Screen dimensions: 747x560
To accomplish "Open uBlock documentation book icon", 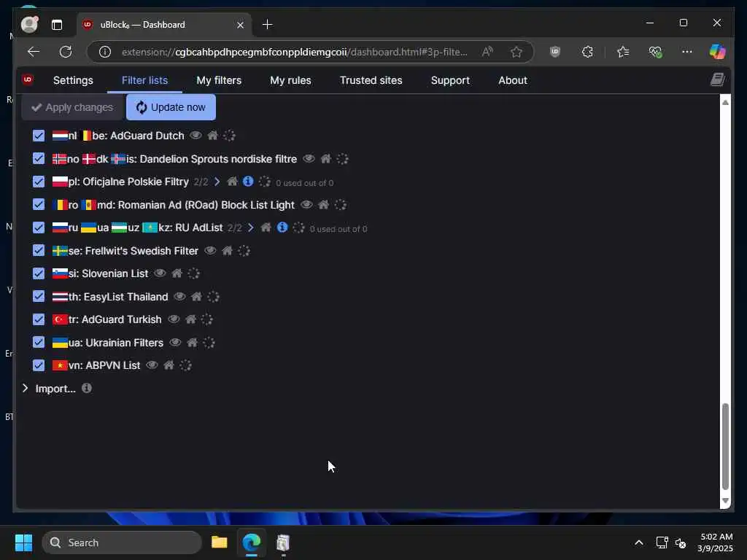I will click(718, 79).
